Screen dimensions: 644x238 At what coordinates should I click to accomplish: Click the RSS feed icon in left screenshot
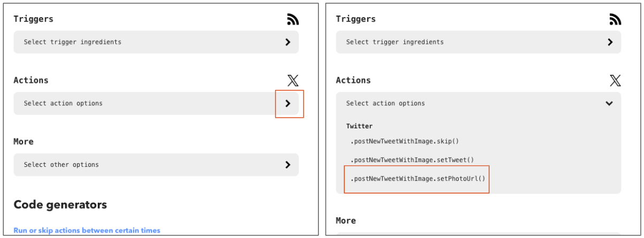pyautogui.click(x=293, y=19)
